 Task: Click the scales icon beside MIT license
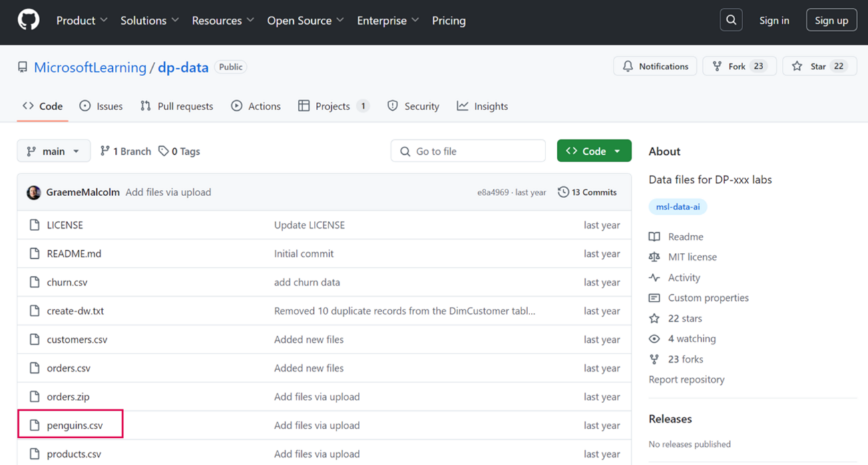coord(654,257)
